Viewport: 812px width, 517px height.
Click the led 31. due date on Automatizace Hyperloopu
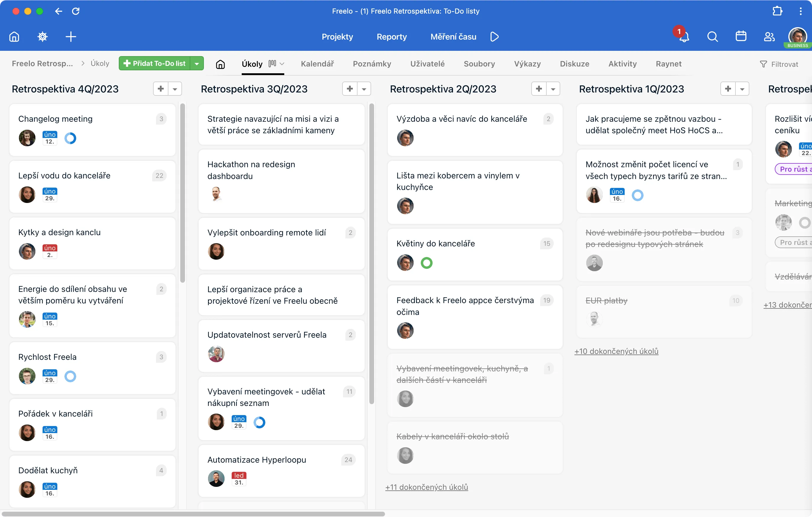point(239,479)
